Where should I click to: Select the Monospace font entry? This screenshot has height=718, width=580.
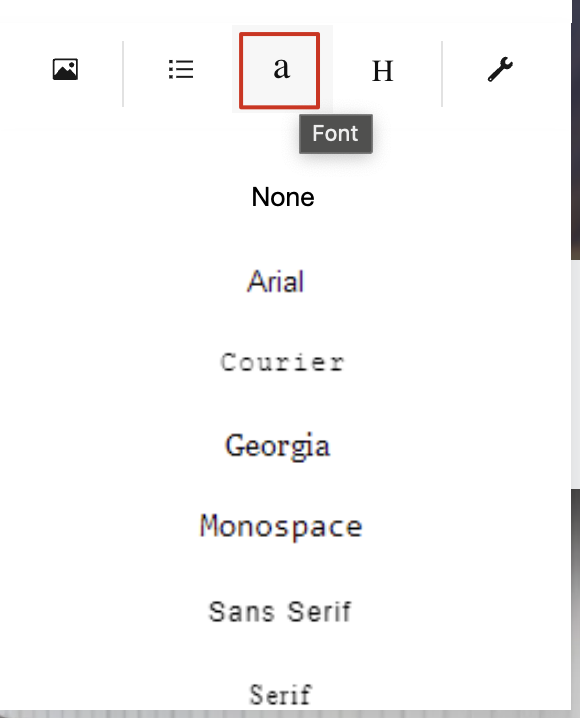(281, 527)
